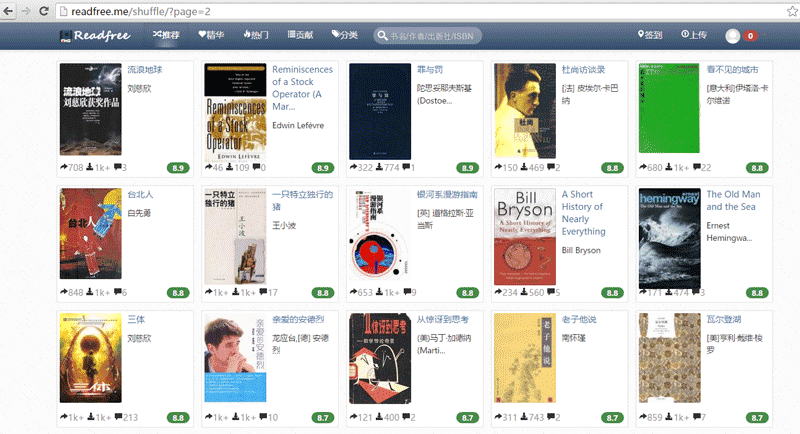
Task: Open the 流浪地球 cover thumbnail
Action: tap(91, 109)
